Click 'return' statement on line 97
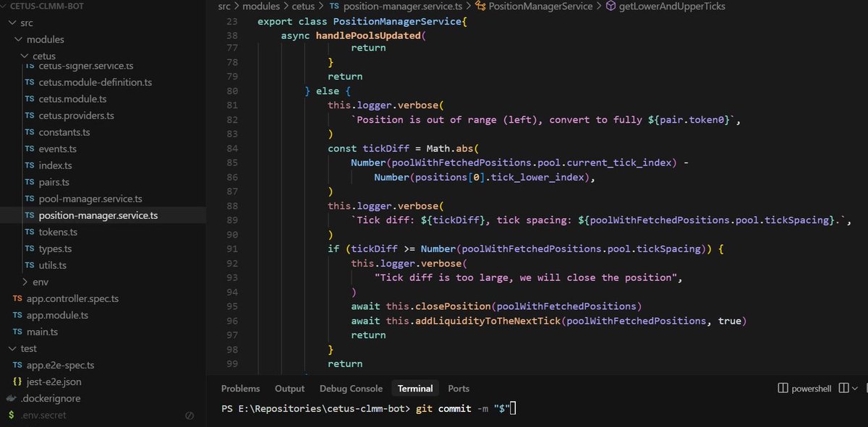Screen dimensions: 868x427 tap(368, 335)
